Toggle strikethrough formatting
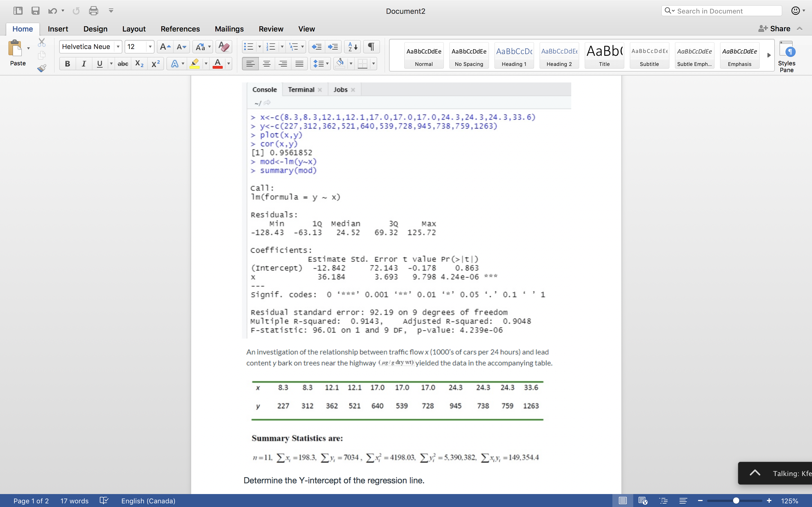 point(123,63)
